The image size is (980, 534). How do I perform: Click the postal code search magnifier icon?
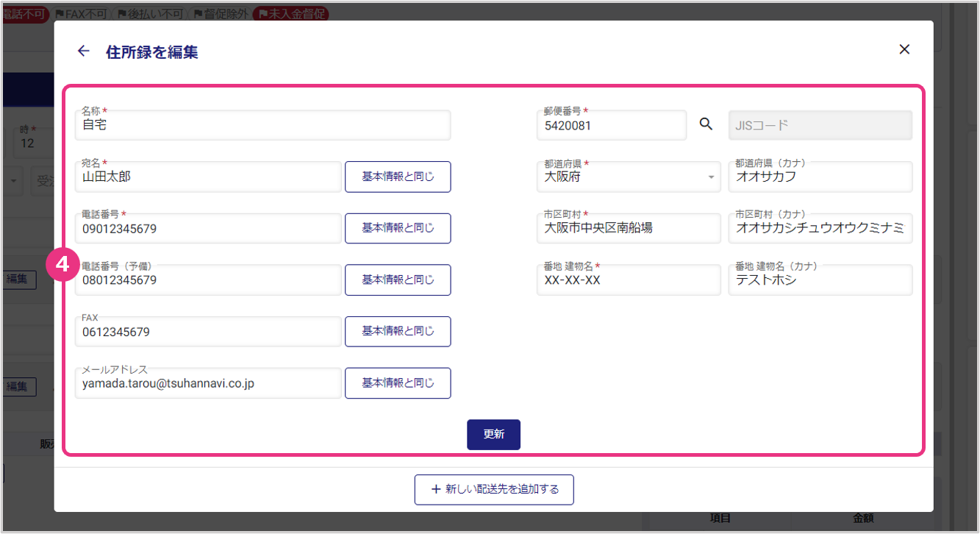[x=706, y=124]
